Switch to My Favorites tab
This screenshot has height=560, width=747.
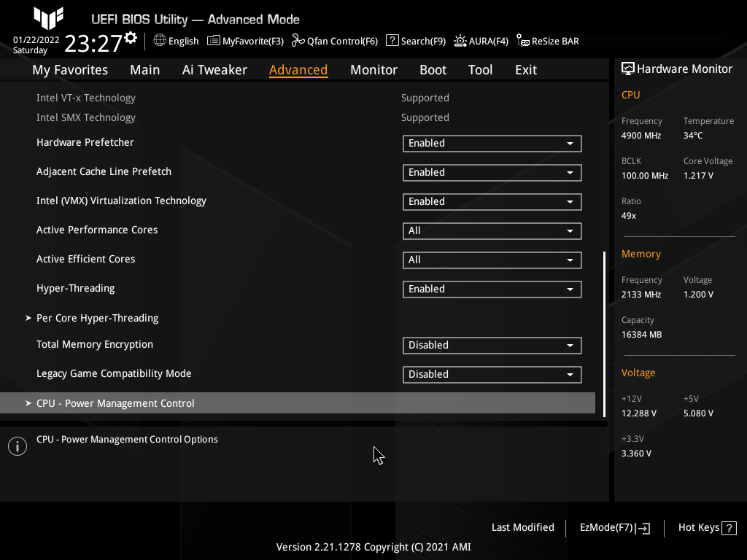70,70
